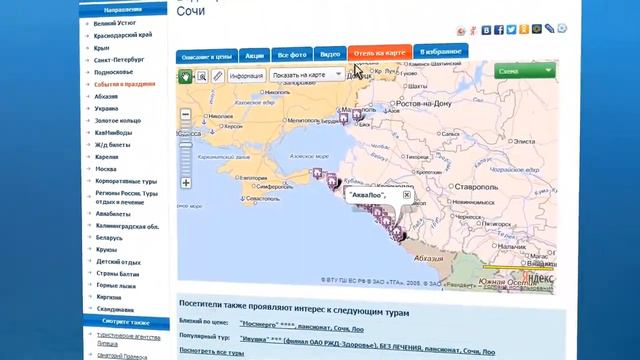
Task: Share page on LiveJournal pencil icon
Action: 549,28
